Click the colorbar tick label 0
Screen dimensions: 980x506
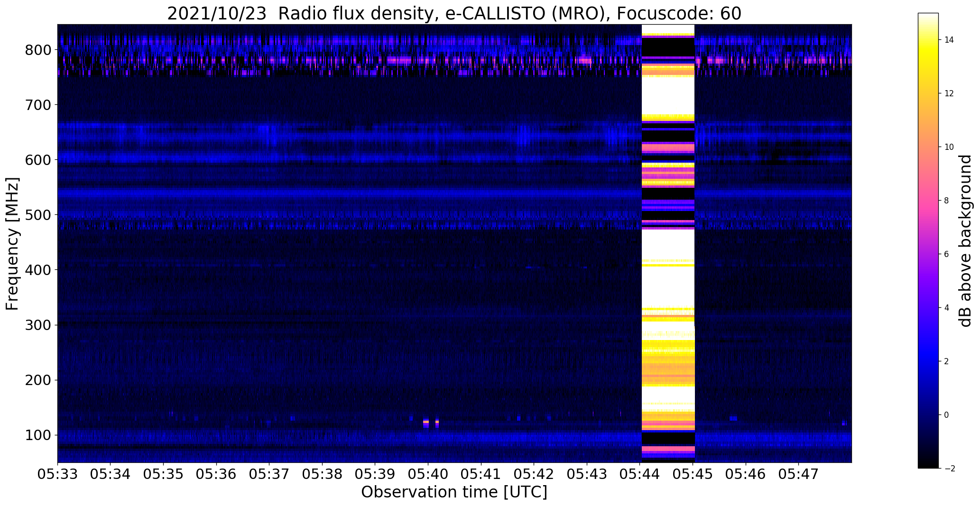click(x=947, y=415)
